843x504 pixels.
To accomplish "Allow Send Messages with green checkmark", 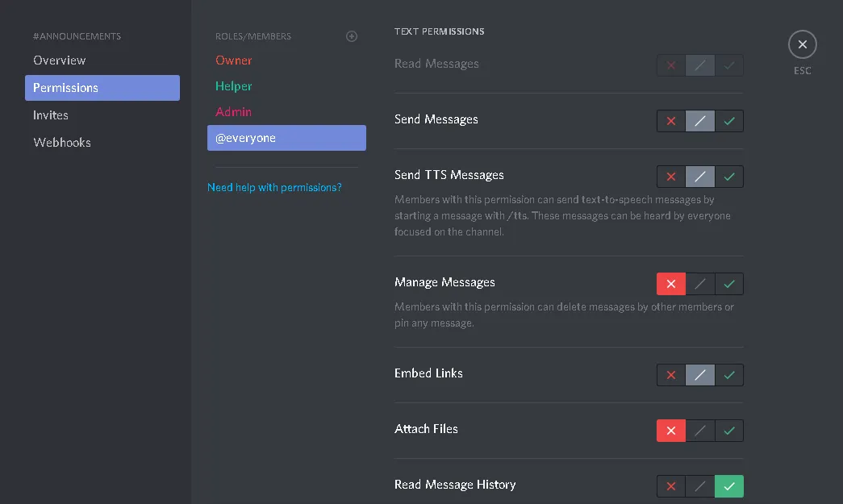I will (729, 121).
